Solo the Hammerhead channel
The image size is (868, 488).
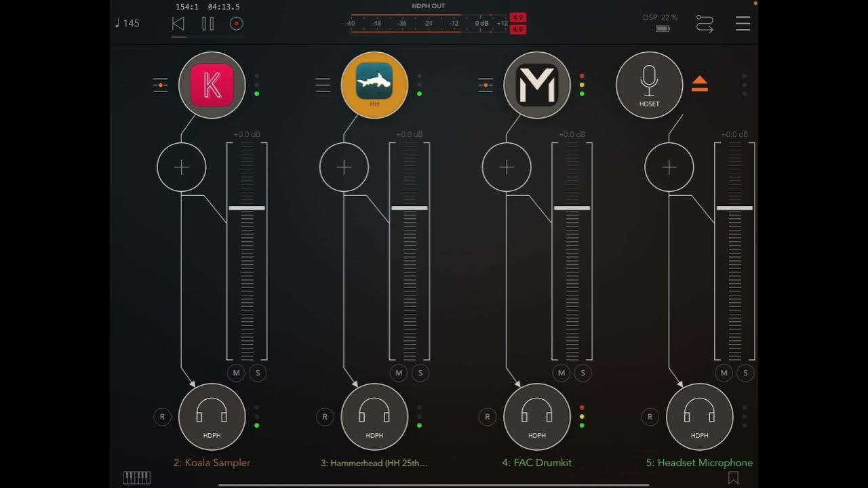tap(420, 373)
